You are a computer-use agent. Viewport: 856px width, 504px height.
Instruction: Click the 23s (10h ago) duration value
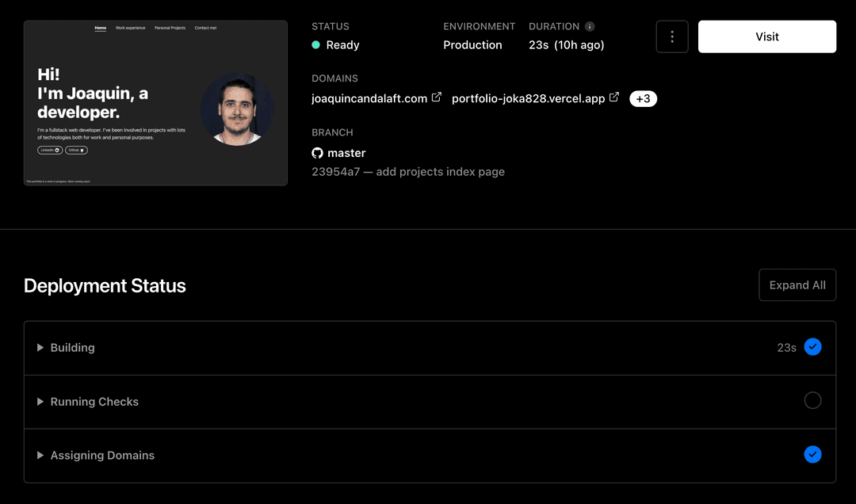pos(566,45)
